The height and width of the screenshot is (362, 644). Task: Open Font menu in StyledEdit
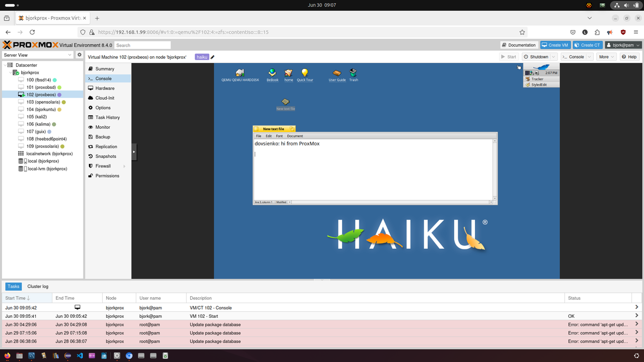pos(279,136)
